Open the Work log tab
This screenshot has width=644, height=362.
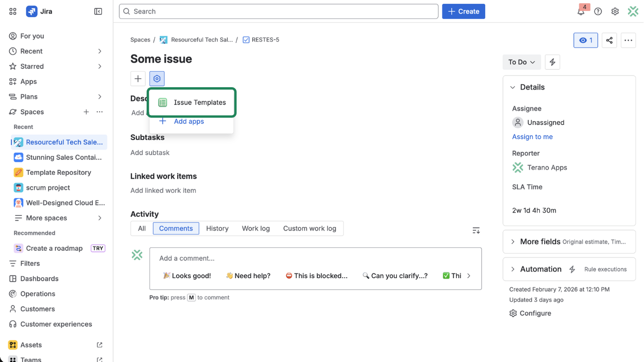point(256,228)
